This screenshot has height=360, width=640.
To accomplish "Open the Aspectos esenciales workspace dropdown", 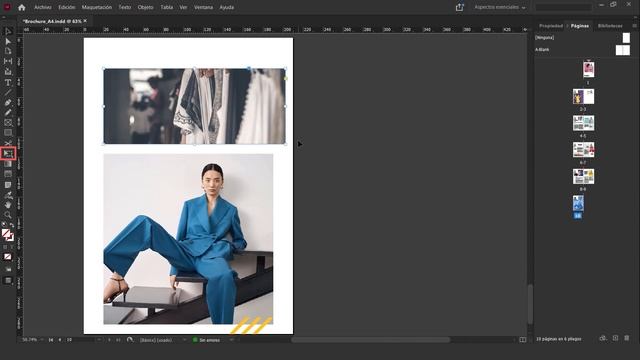I will click(x=500, y=7).
